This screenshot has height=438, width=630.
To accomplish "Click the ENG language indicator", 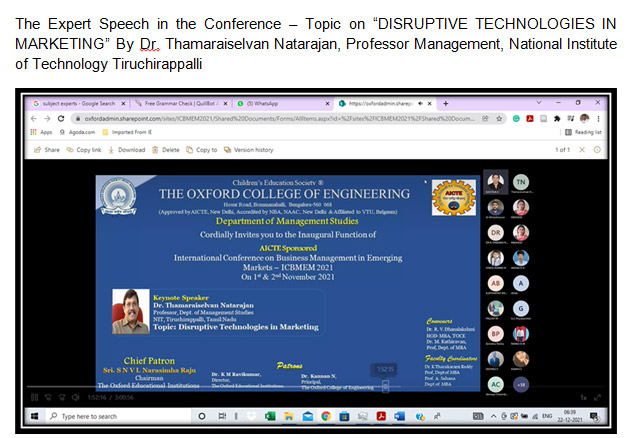I will 547,416.
